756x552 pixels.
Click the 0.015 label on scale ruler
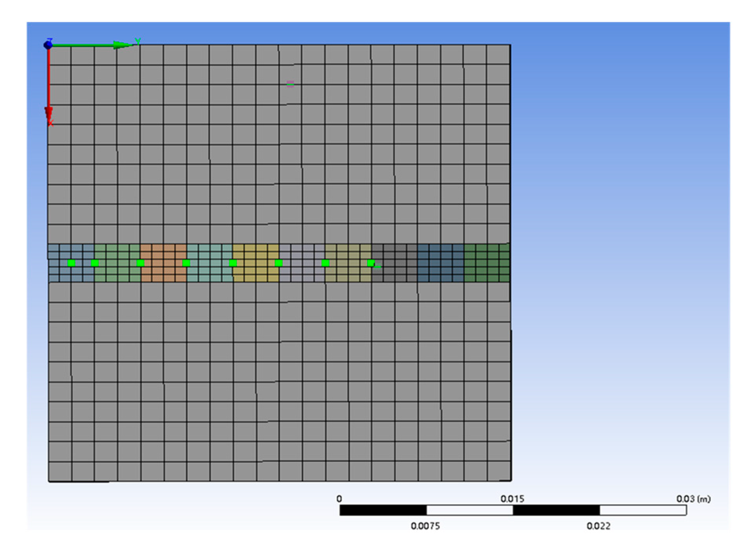[512, 499]
